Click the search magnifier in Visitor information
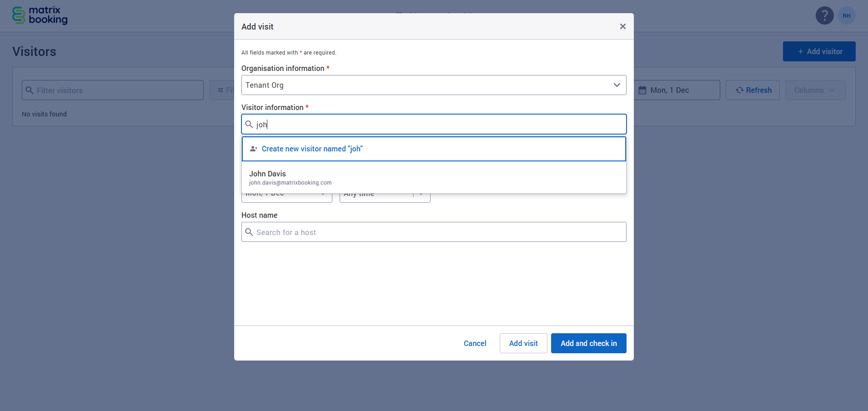This screenshot has height=411, width=868. point(249,124)
